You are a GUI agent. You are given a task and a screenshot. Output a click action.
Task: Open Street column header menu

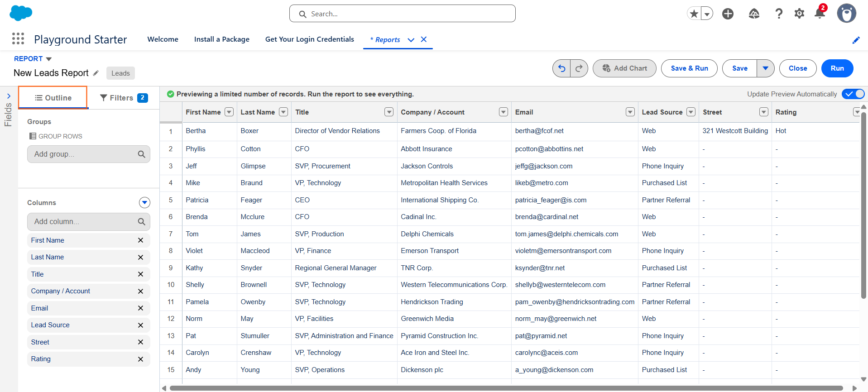tap(764, 112)
